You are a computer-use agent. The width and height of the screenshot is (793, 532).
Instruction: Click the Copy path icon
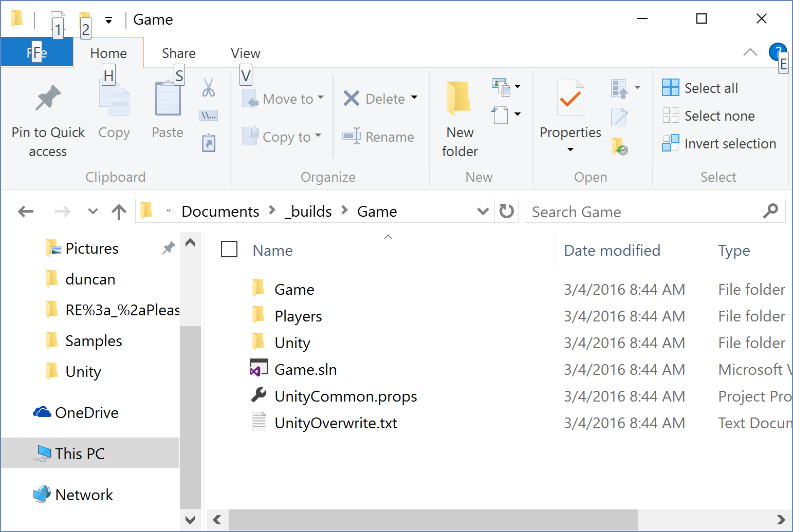pos(209,115)
